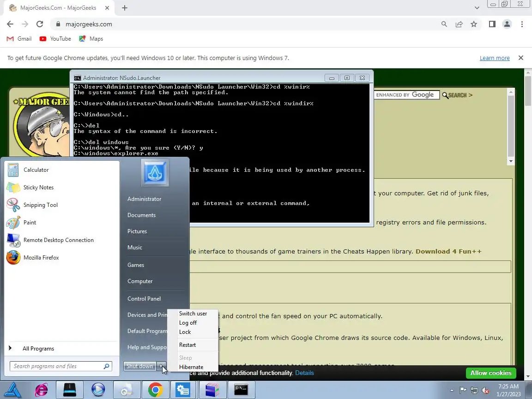Dismiss the Chrome update notification bar
This screenshot has height=399, width=532.
[521, 58]
